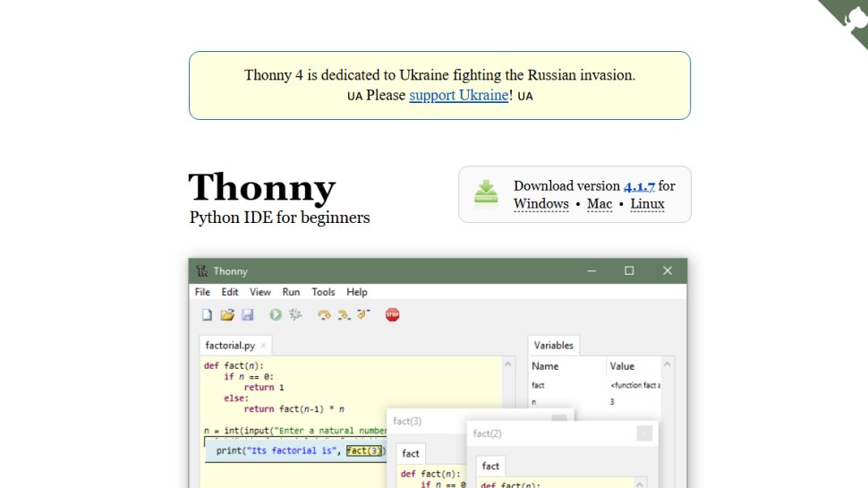This screenshot has height=488, width=868.
Task: Click the highlighted fact(3) expression
Action: click(x=363, y=450)
